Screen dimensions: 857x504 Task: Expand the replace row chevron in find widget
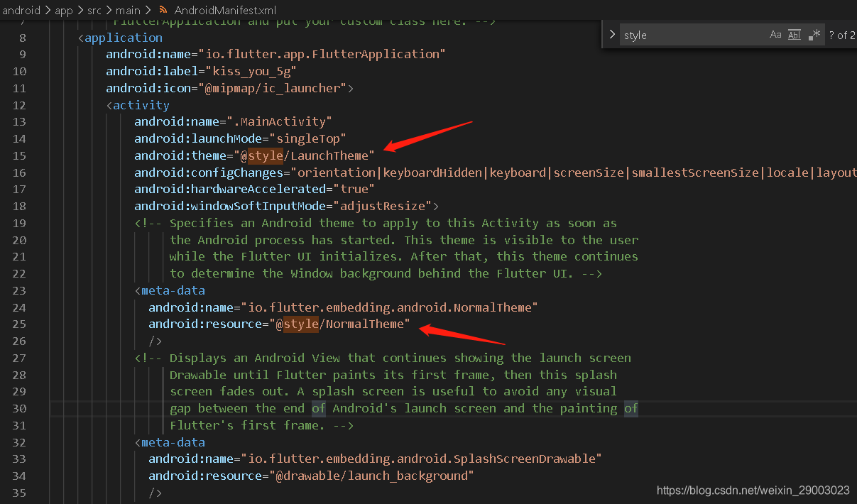(611, 34)
